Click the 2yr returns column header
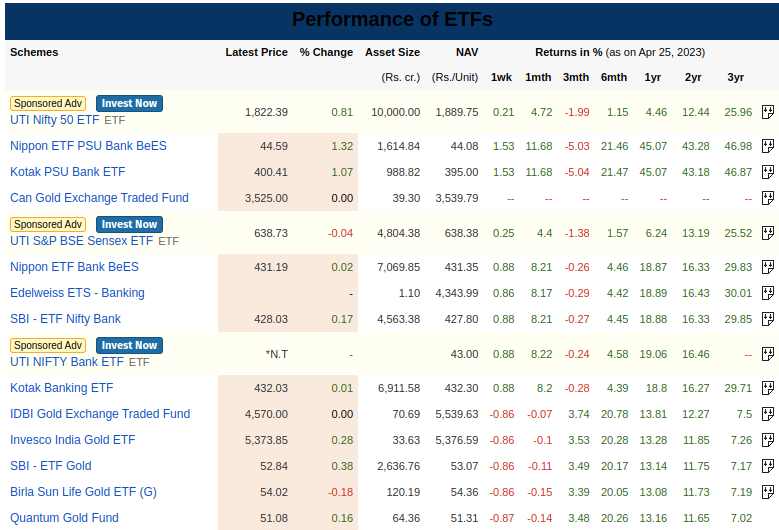Image resolution: width=779 pixels, height=530 pixels. [693, 77]
